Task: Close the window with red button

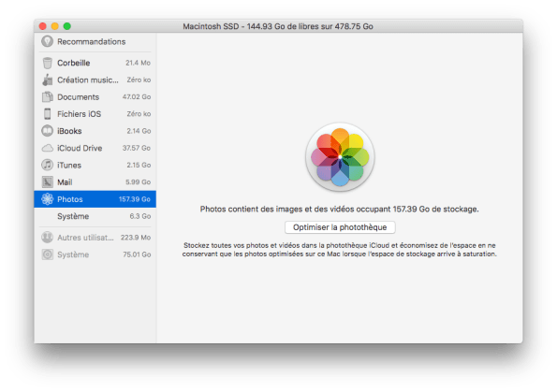Action: [x=43, y=26]
